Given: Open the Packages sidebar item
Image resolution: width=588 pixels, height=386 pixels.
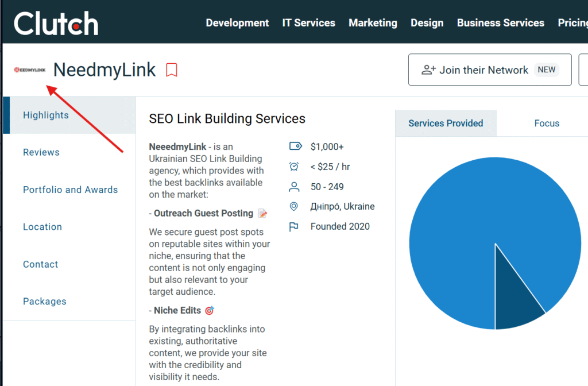Looking at the screenshot, I should pos(44,301).
